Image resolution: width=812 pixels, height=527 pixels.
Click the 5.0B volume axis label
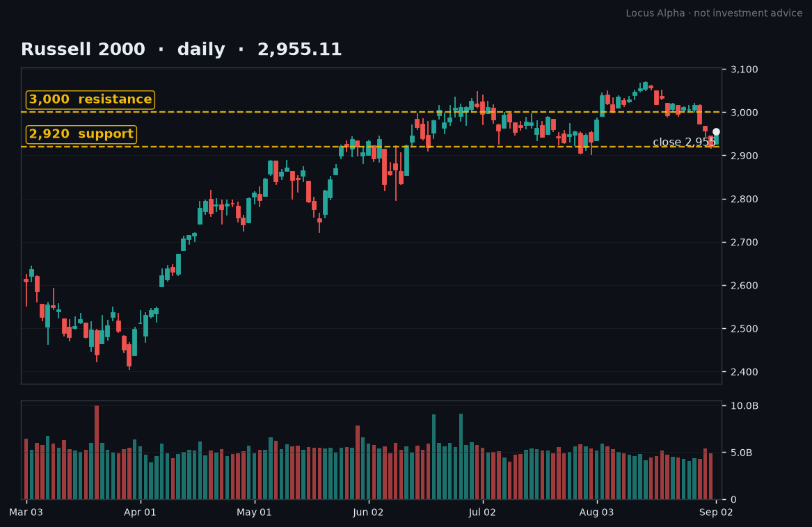click(742, 453)
